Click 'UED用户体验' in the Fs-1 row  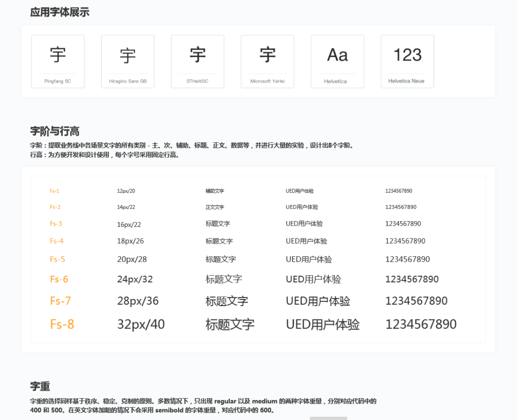coord(299,191)
